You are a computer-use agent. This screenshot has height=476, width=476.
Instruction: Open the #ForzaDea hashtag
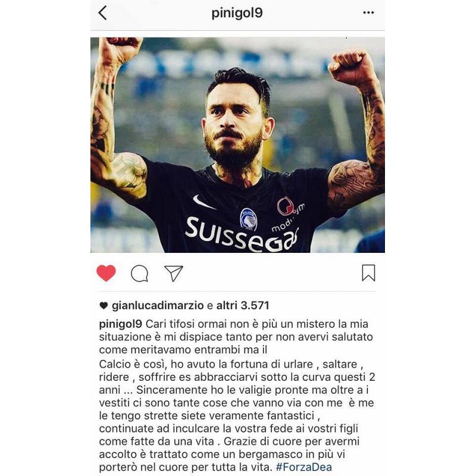(x=304, y=467)
